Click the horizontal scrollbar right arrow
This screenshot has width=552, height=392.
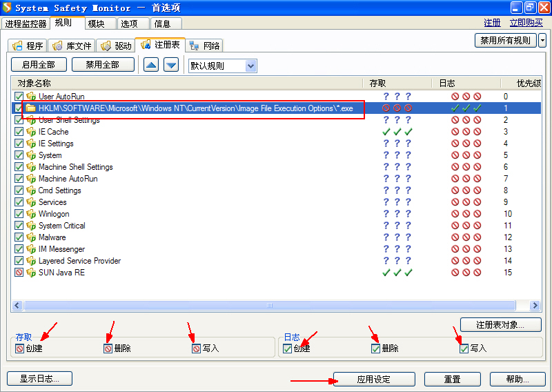(x=535, y=305)
